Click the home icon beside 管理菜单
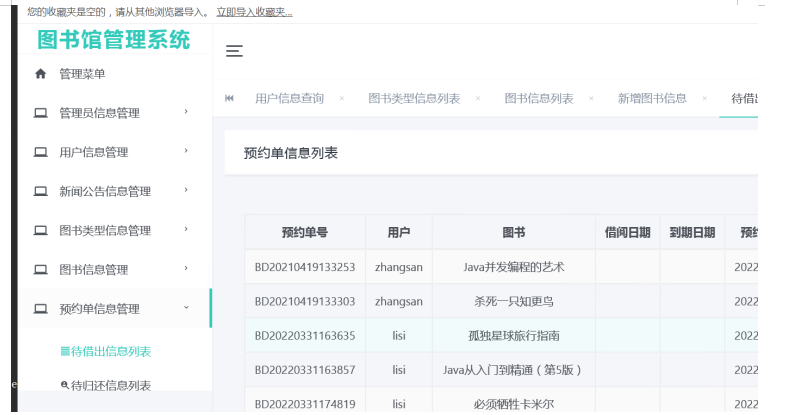 40,74
